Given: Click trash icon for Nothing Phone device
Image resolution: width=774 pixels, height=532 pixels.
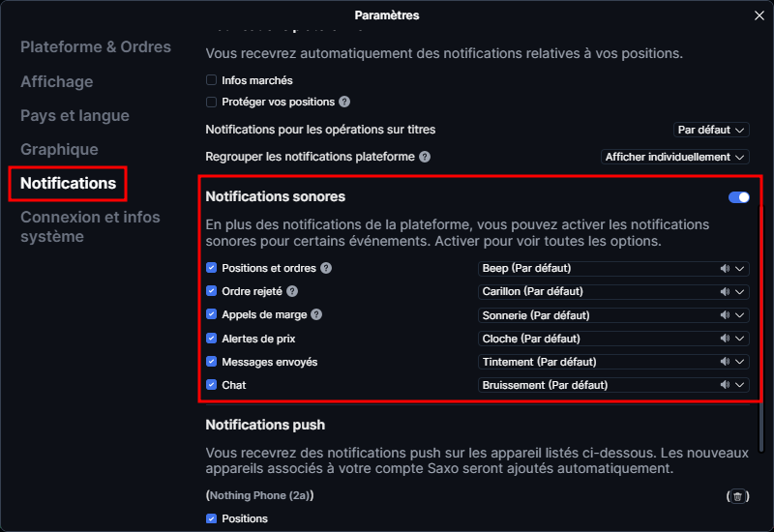Looking at the screenshot, I should click(738, 496).
